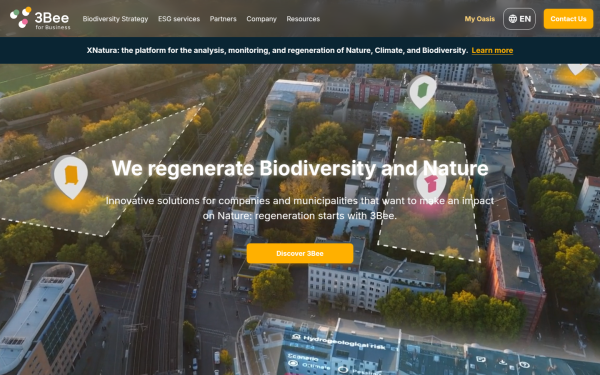Click the Contact Us button

tap(568, 19)
